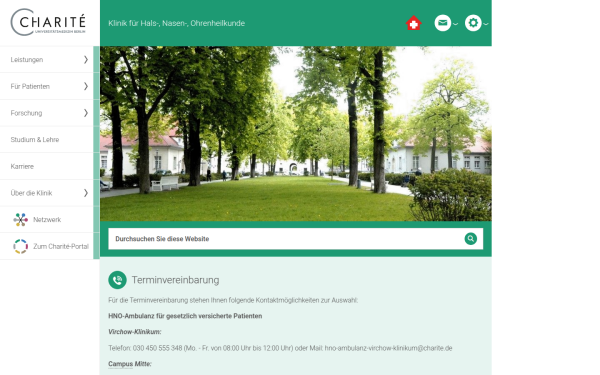
Task: Click the phone icon beside Terminvereinbarung
Action: tap(117, 280)
